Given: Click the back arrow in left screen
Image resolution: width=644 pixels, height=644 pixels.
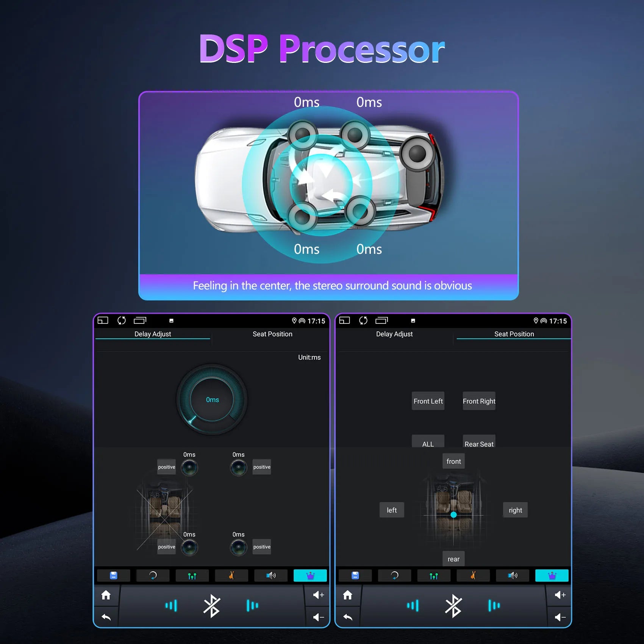Looking at the screenshot, I should [x=106, y=617].
